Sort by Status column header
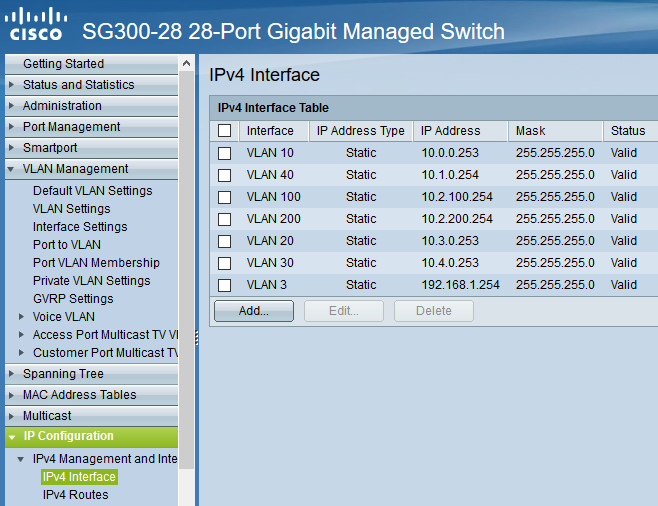This screenshot has width=658, height=506. (631, 131)
